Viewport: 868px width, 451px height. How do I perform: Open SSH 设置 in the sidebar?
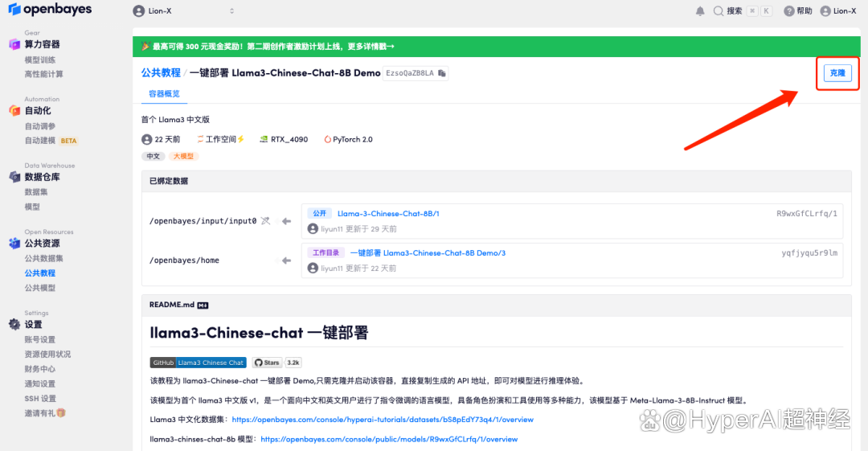[x=40, y=399]
